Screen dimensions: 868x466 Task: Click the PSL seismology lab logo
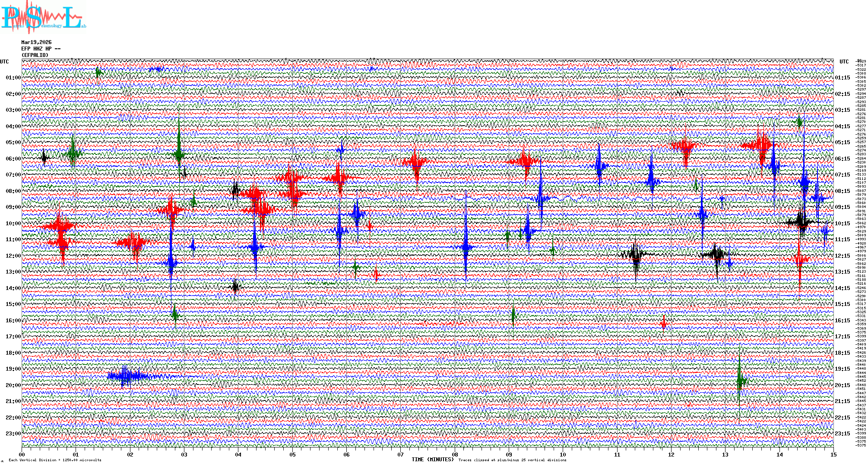pos(43,17)
